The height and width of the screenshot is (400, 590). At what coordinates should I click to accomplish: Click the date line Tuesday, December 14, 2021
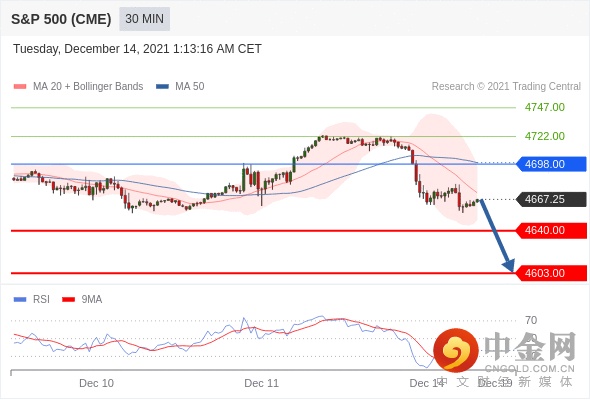pos(137,49)
